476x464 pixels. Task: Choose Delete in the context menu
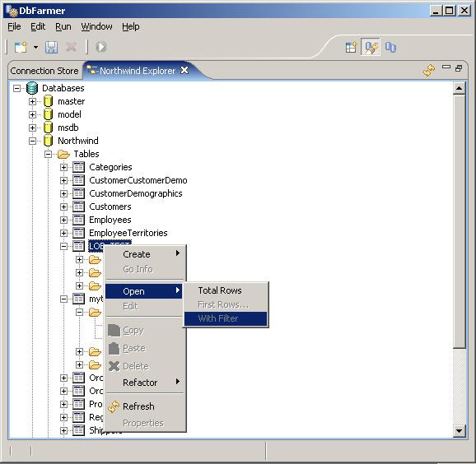point(145,366)
